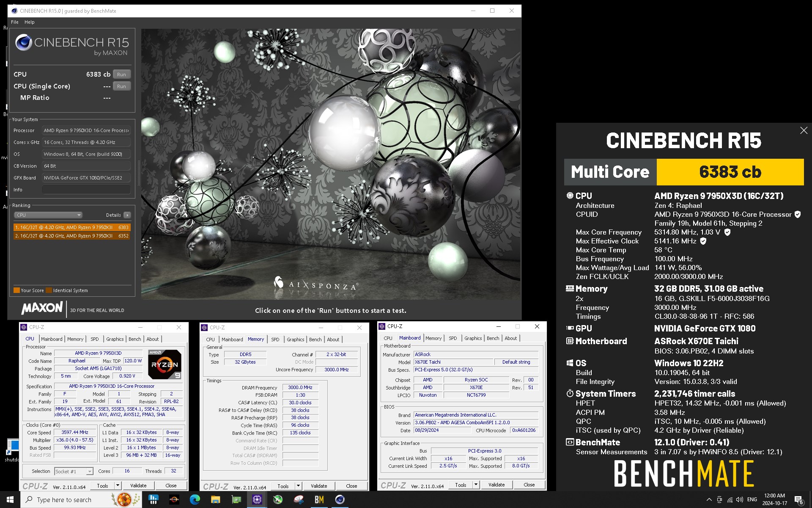The image size is (812, 508).
Task: Open the Help menu in Cinebench
Action: point(30,22)
